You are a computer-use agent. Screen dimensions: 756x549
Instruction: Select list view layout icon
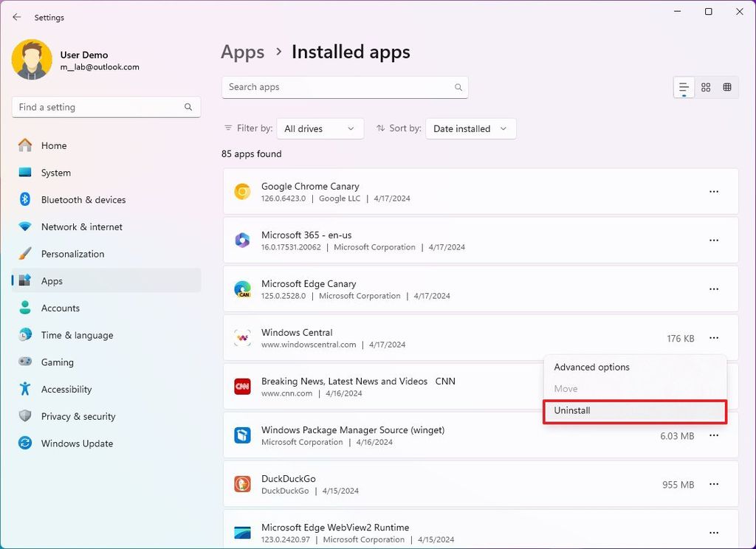point(683,87)
